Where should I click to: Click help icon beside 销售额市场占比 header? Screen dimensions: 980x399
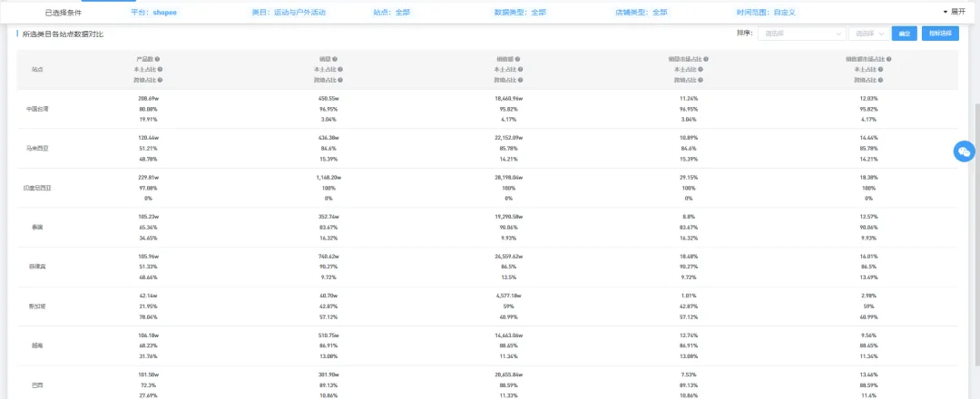click(x=888, y=59)
